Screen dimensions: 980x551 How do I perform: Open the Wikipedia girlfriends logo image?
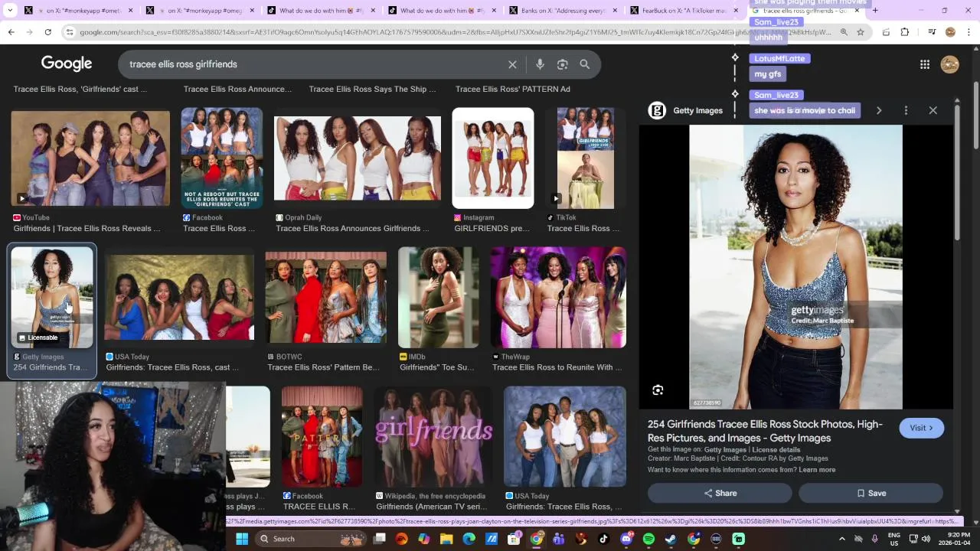(x=433, y=437)
